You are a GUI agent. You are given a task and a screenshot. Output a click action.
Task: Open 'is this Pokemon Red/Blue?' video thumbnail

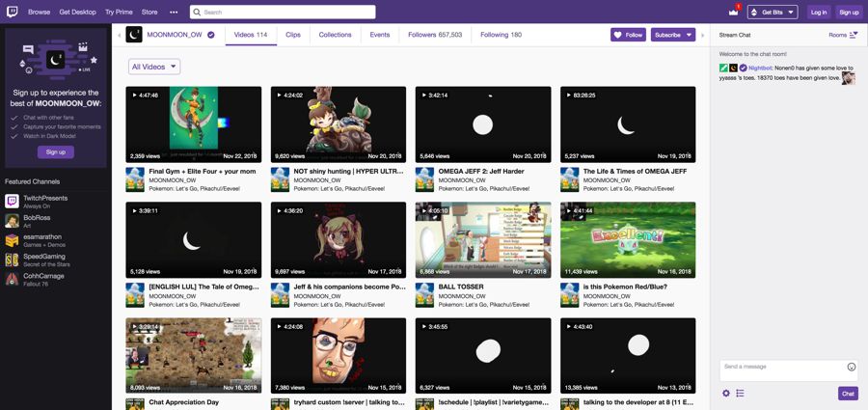(628, 240)
